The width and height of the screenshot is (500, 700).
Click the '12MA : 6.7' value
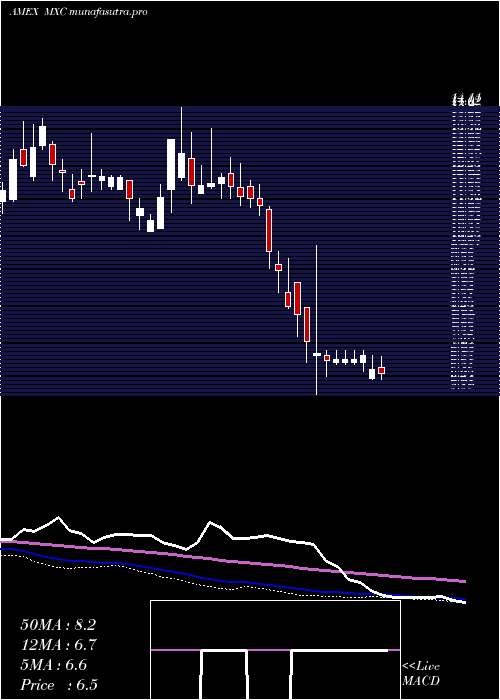59,645
